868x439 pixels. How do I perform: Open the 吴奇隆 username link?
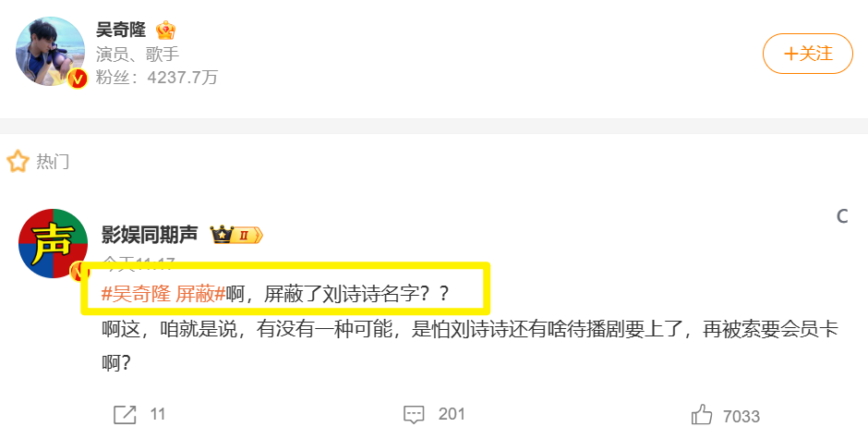coord(121,30)
